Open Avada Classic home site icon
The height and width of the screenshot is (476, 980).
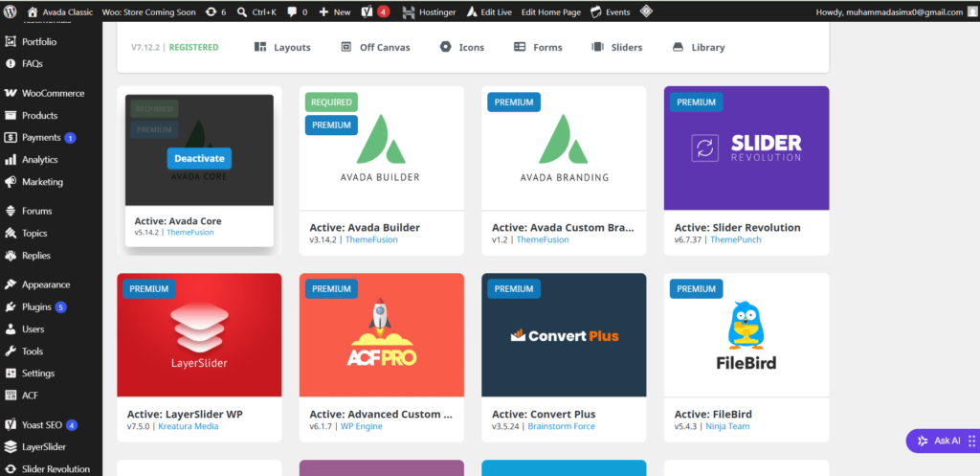coord(33,11)
